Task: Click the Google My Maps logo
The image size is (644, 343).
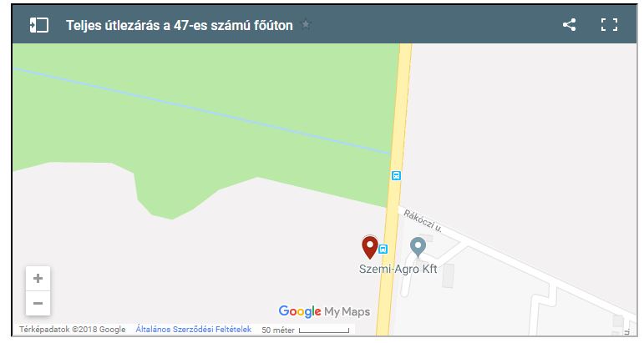Action: 324,311
